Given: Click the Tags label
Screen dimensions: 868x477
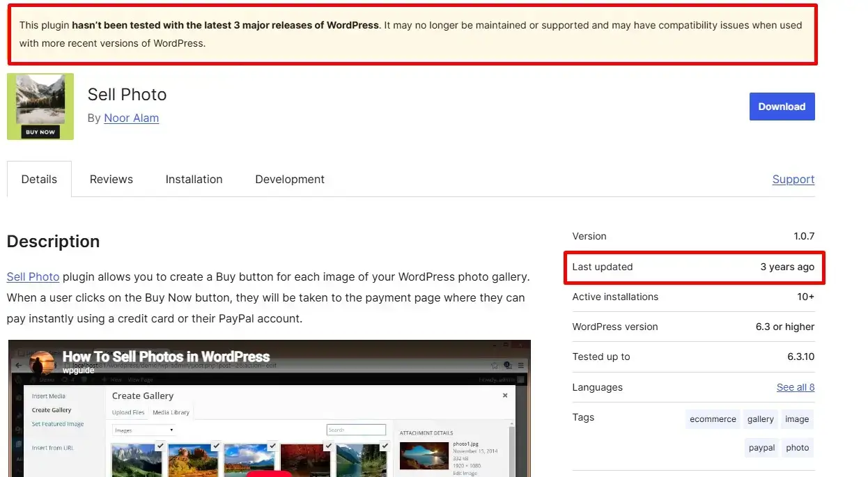Looking at the screenshot, I should [583, 417].
